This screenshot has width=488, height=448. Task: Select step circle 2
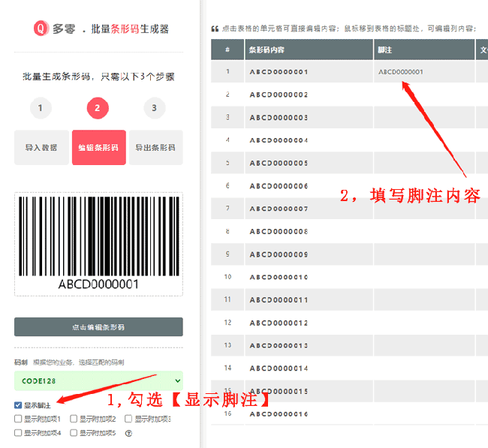pos(98,108)
